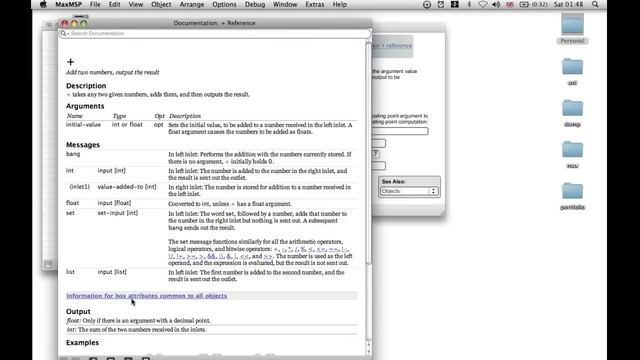This screenshot has height=360, width=640.
Task: Click the Bluetooth status icon
Action: tap(469, 4)
